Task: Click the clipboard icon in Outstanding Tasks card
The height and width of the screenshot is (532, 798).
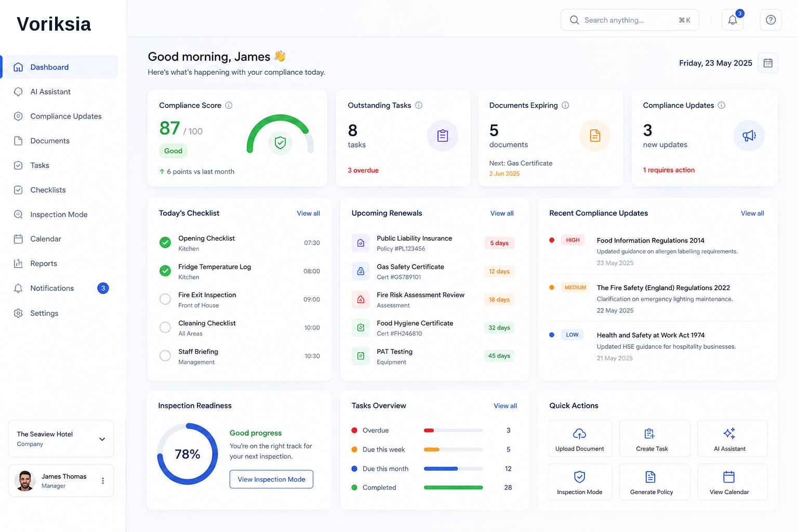Action: click(x=443, y=136)
